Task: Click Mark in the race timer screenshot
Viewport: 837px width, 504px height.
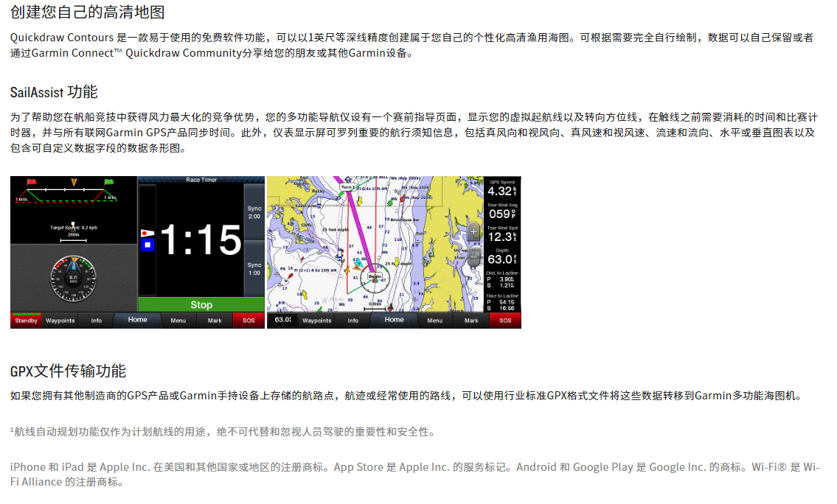Action: tap(215, 321)
